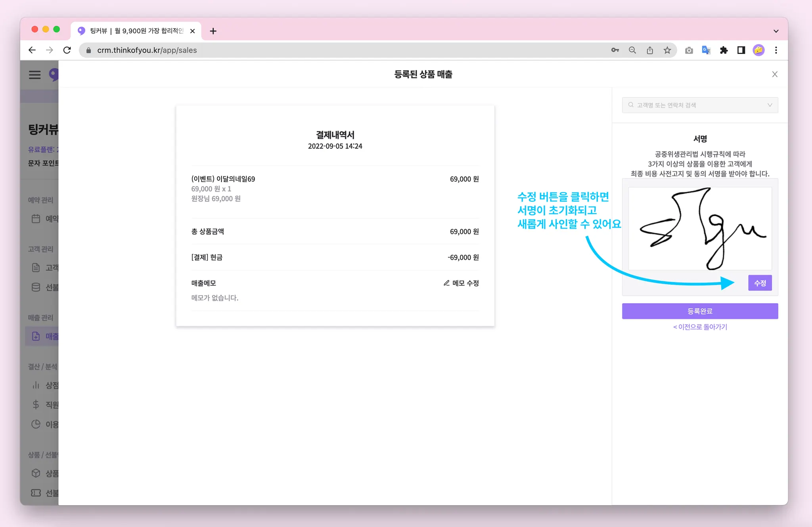
Task: Click the 이전으로 돌아가기 link
Action: (x=700, y=327)
